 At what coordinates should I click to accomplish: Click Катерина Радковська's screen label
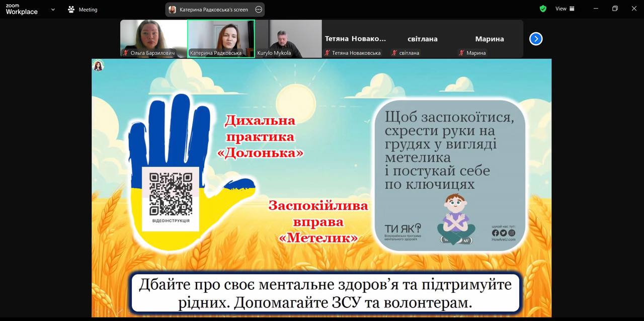pos(214,10)
